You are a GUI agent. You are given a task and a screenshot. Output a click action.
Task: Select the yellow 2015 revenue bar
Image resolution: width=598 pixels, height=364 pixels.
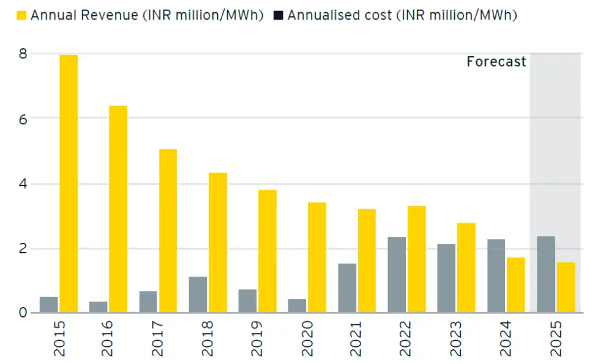point(69,184)
